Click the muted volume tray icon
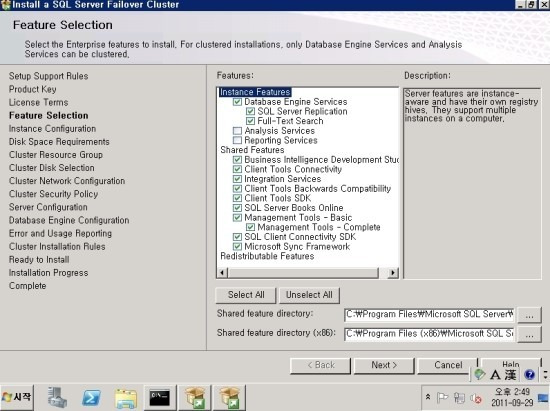Screen dimensions: 550x411 (476, 398)
